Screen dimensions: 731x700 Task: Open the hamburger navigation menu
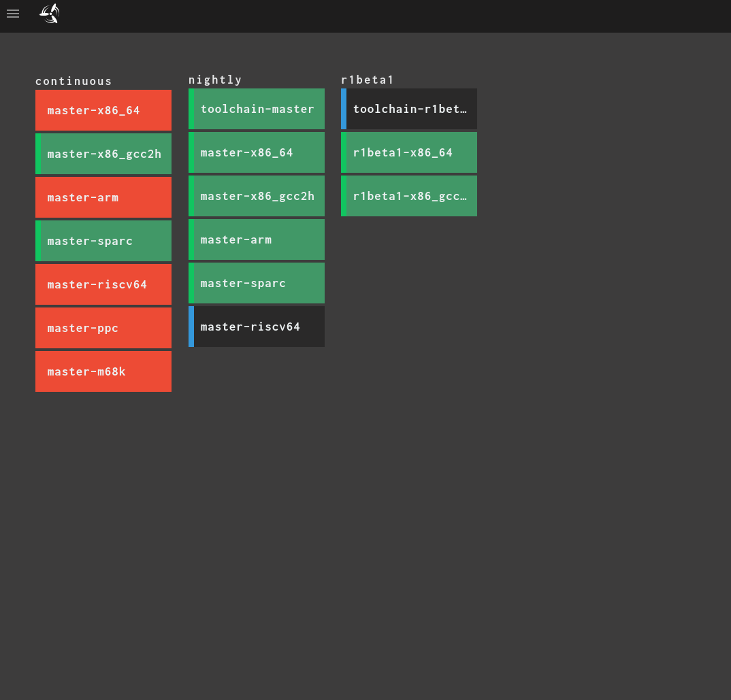[13, 14]
